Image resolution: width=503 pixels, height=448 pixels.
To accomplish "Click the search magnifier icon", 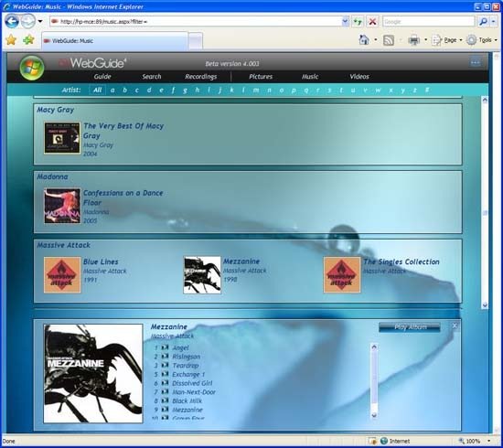I will 483,22.
